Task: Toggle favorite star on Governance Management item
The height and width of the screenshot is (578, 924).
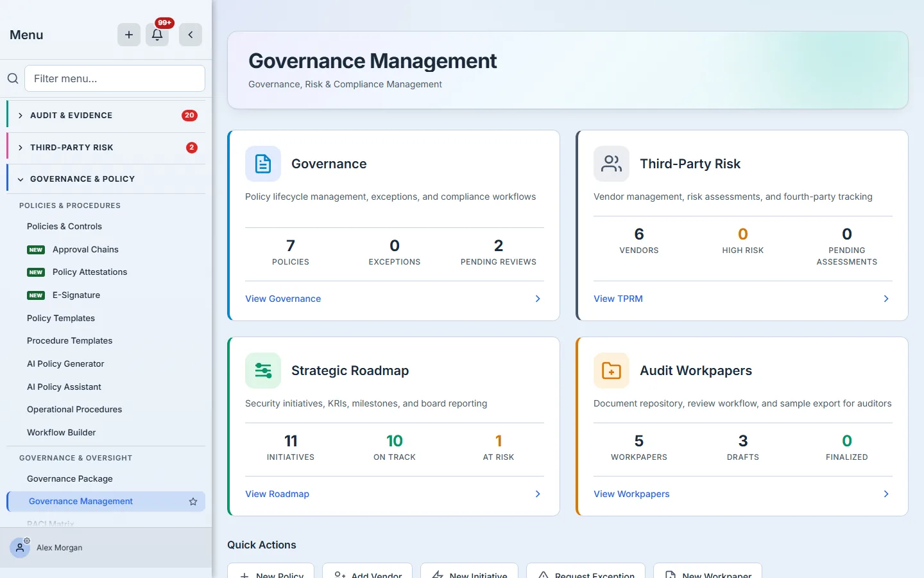Action: 193,502
